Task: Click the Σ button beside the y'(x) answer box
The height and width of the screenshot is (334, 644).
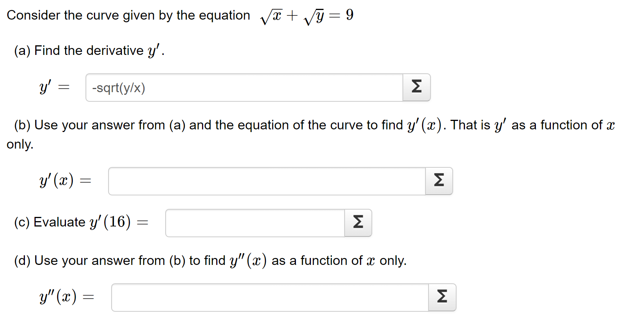Action: pyautogui.click(x=439, y=180)
